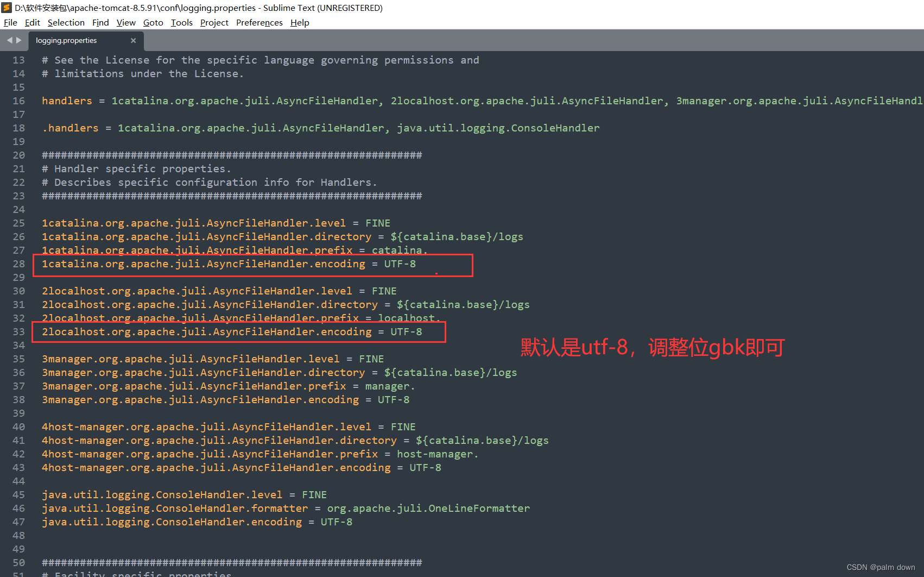The image size is (924, 577).
Task: Click 'java.util.logging.ConsoleHandler.formatter' key
Action: [x=175, y=508]
